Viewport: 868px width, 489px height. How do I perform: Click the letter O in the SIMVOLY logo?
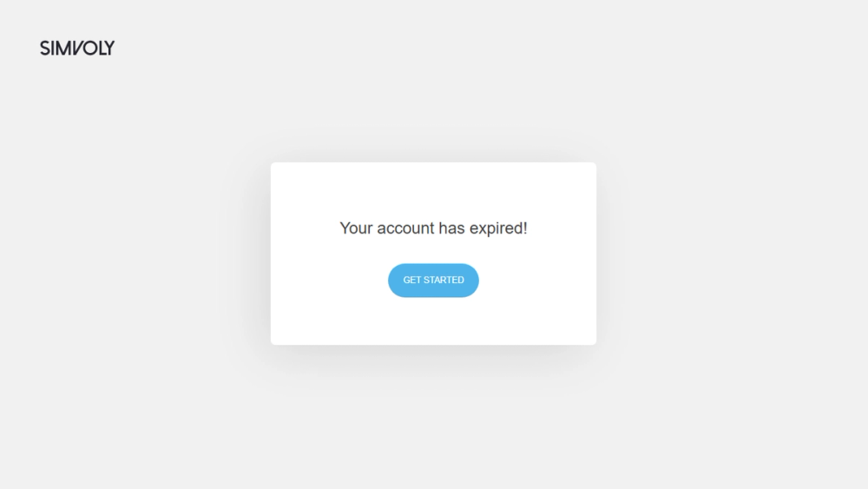pos(90,48)
